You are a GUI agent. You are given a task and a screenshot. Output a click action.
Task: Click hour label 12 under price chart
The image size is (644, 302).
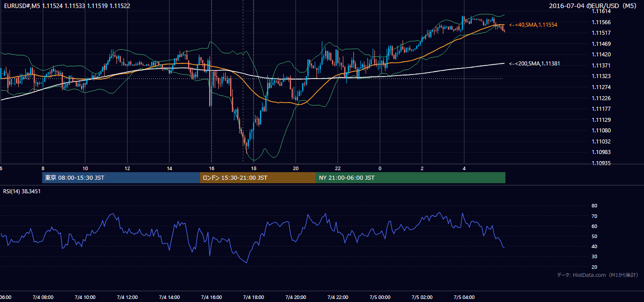127,169
